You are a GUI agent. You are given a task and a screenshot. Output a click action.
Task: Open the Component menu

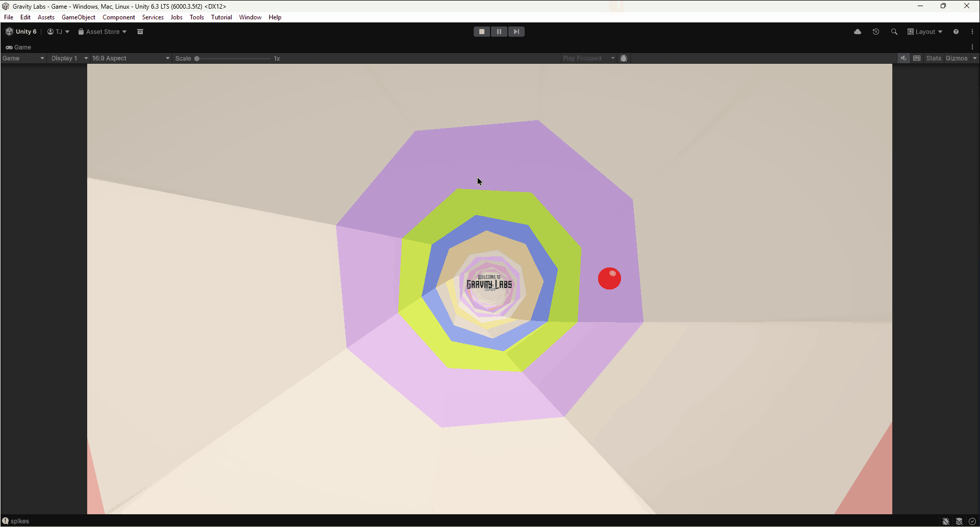(x=119, y=17)
